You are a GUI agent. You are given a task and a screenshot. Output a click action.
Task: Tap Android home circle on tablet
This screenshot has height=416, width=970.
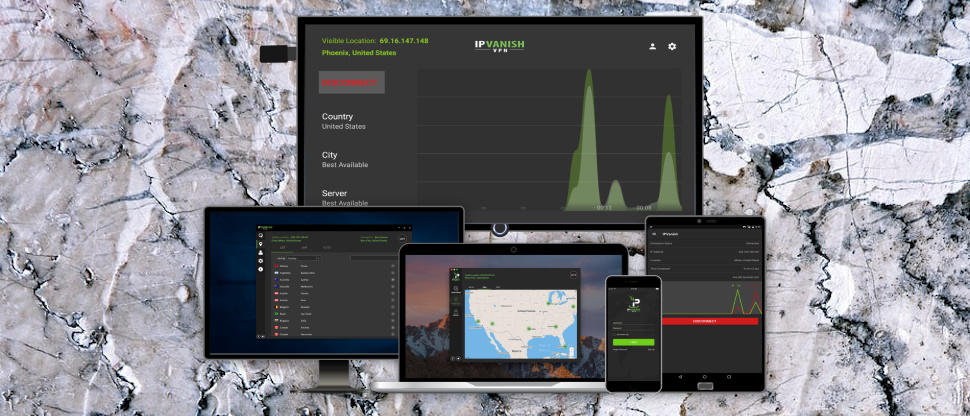(705, 376)
